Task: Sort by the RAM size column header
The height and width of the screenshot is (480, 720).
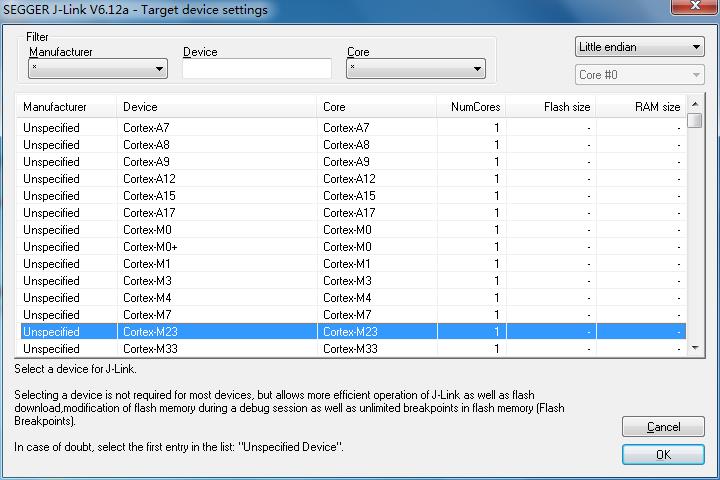Action: [x=641, y=107]
